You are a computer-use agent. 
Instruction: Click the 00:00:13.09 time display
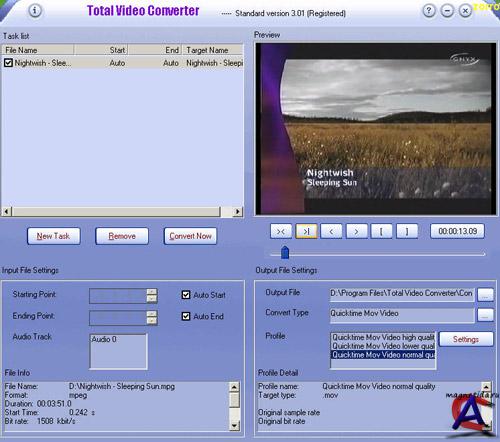coord(457,231)
